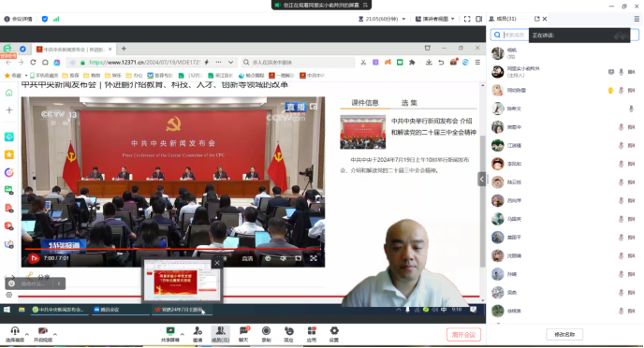Click the browser reload button
This screenshot has width=644, height=348.
[33, 63]
